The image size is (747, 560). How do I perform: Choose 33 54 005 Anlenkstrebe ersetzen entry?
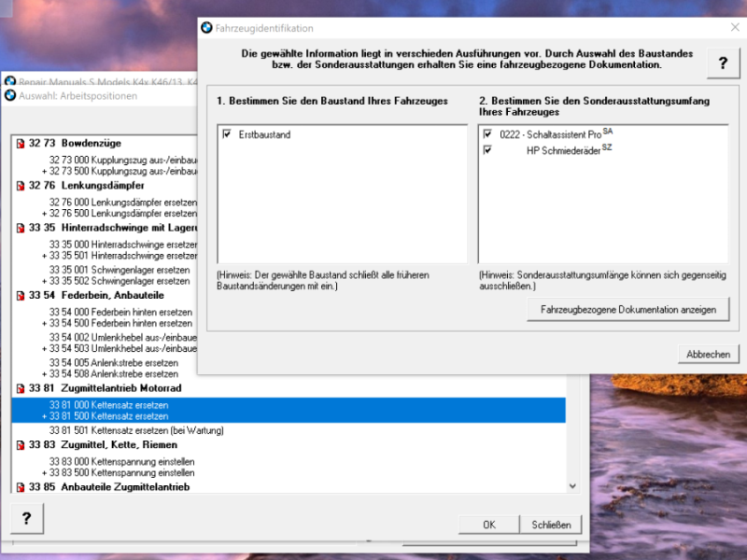click(x=113, y=363)
